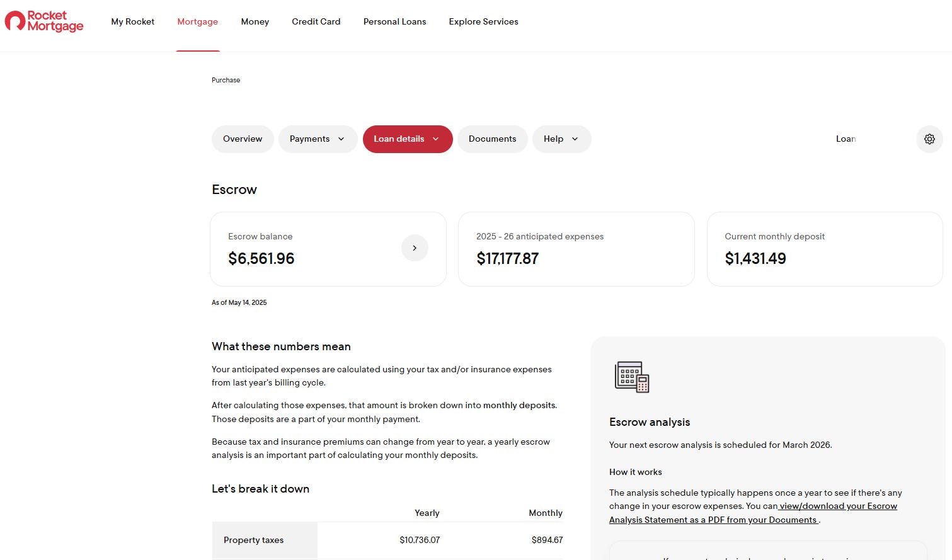This screenshot has height=560, width=952.
Task: Click the Rocket Mortgage logo
Action: [44, 21]
